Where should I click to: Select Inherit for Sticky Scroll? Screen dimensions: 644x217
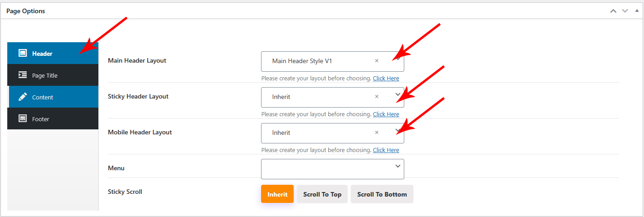[x=277, y=194]
